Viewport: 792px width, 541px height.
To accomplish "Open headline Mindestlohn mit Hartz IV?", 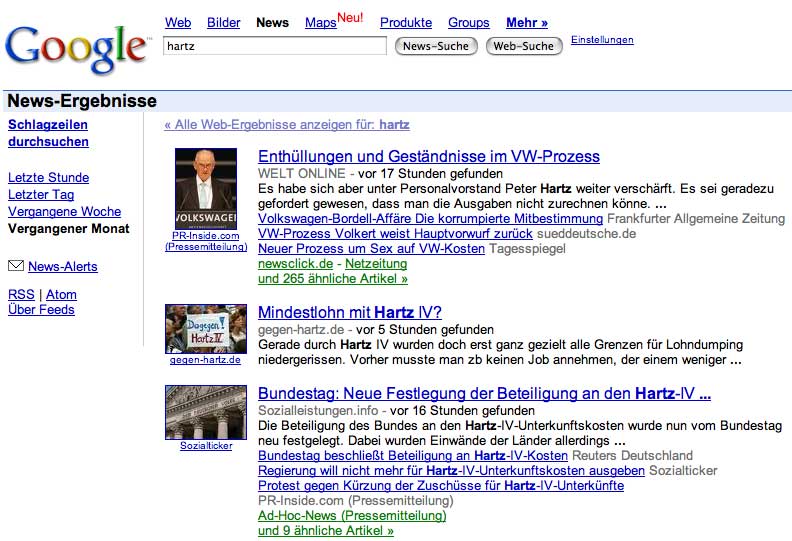I will [x=349, y=312].
